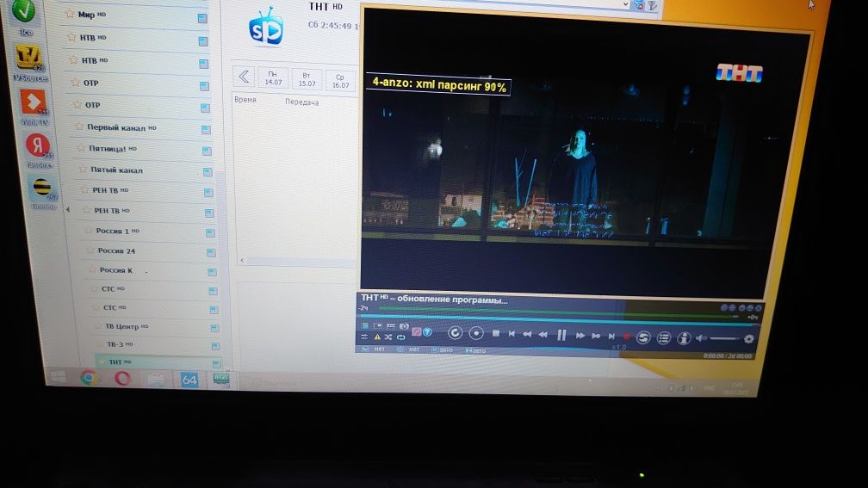The width and height of the screenshot is (868, 488).
Task: Add Мир HD to favorites star
Action: [70, 14]
